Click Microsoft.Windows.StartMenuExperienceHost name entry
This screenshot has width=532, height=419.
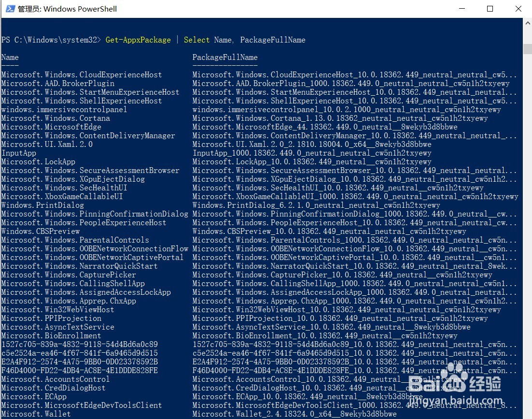[90, 92]
